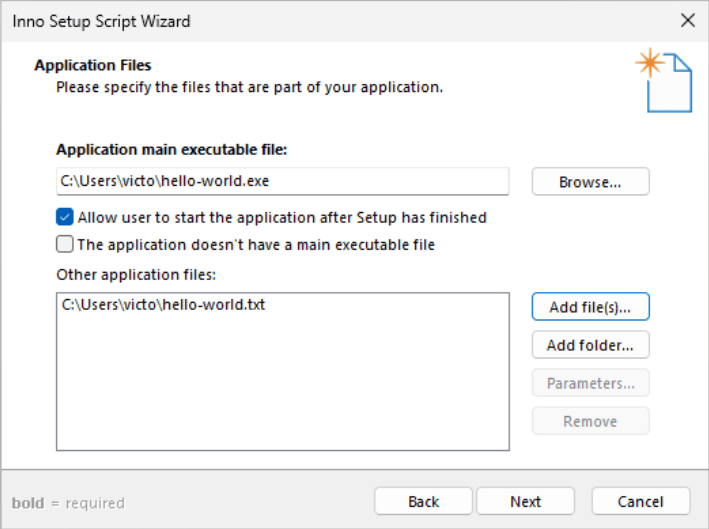Viewport: 709px width, 529px height.
Task: Open the Add file(s) dialog
Action: coord(591,307)
